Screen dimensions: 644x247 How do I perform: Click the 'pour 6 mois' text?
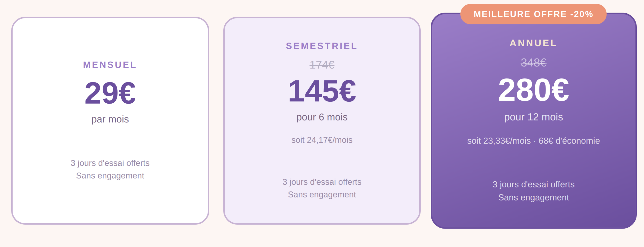(x=322, y=117)
